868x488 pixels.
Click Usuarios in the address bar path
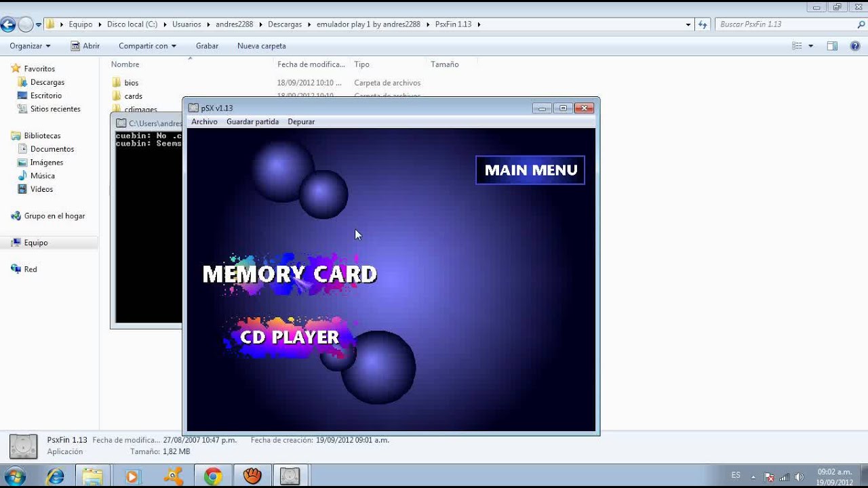pos(186,24)
